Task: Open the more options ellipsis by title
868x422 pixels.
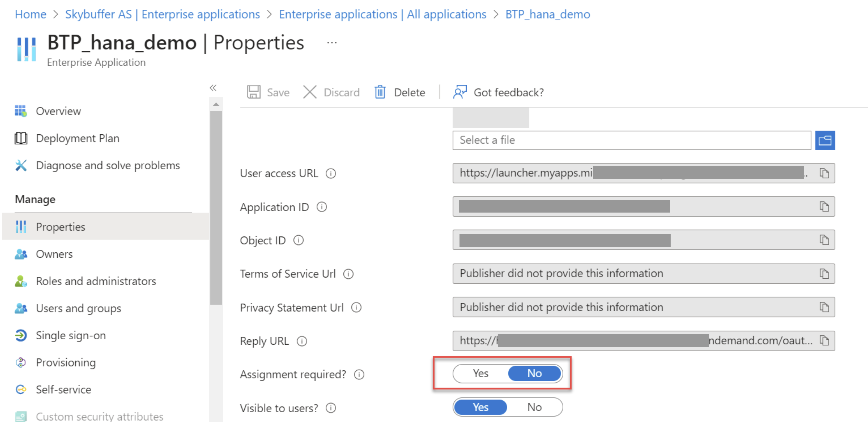Action: click(332, 43)
